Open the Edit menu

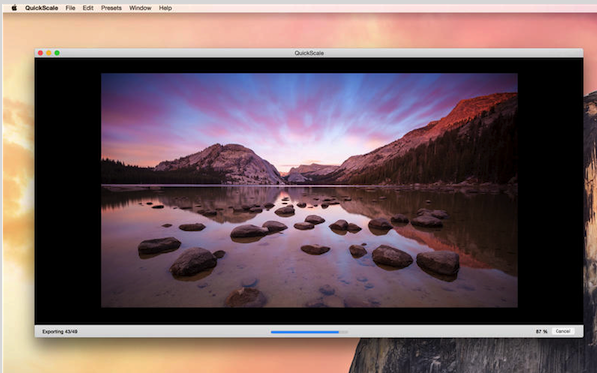tap(88, 8)
